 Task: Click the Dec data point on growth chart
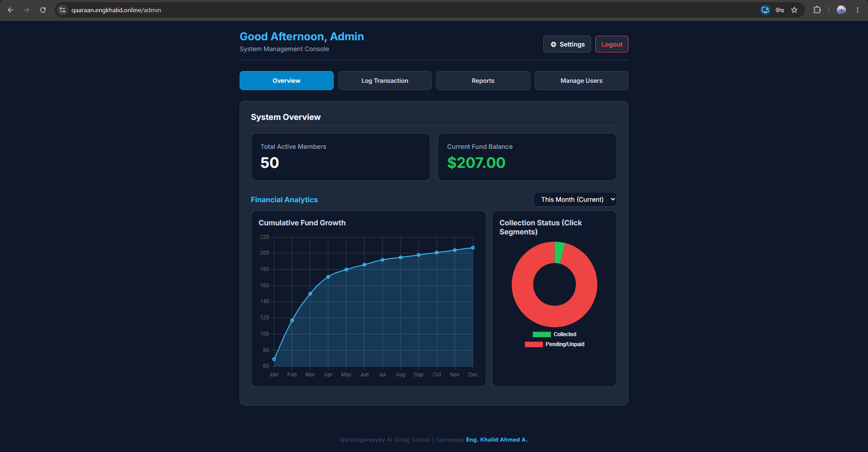(x=473, y=248)
